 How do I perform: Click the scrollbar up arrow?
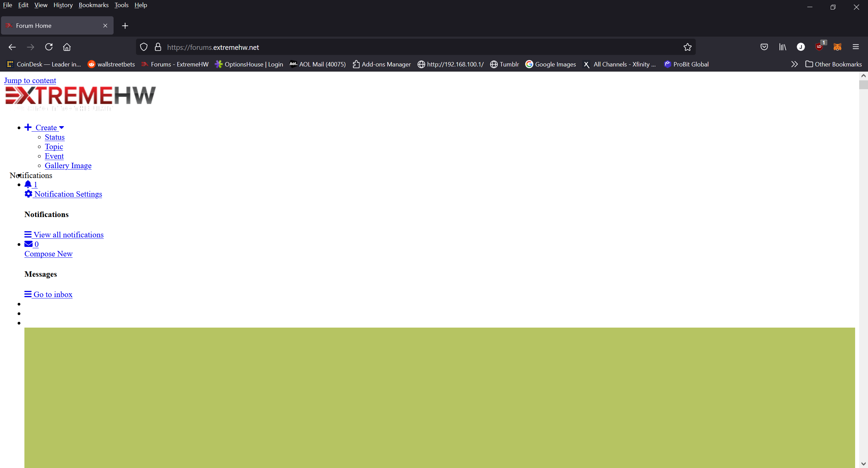863,76
